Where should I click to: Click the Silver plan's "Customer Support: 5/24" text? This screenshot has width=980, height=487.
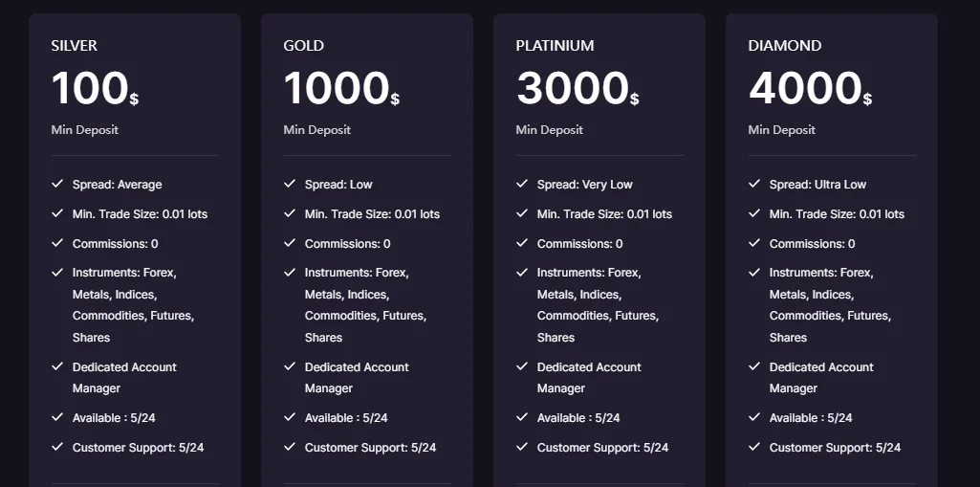coord(138,447)
